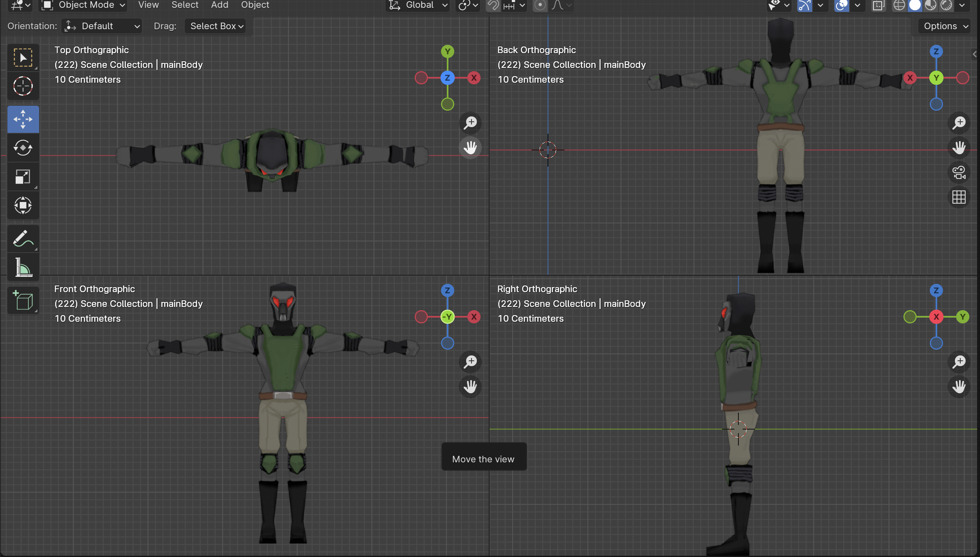Image resolution: width=980 pixels, height=557 pixels.
Task: Click pan hand in Back Orthographic view
Action: click(x=959, y=147)
